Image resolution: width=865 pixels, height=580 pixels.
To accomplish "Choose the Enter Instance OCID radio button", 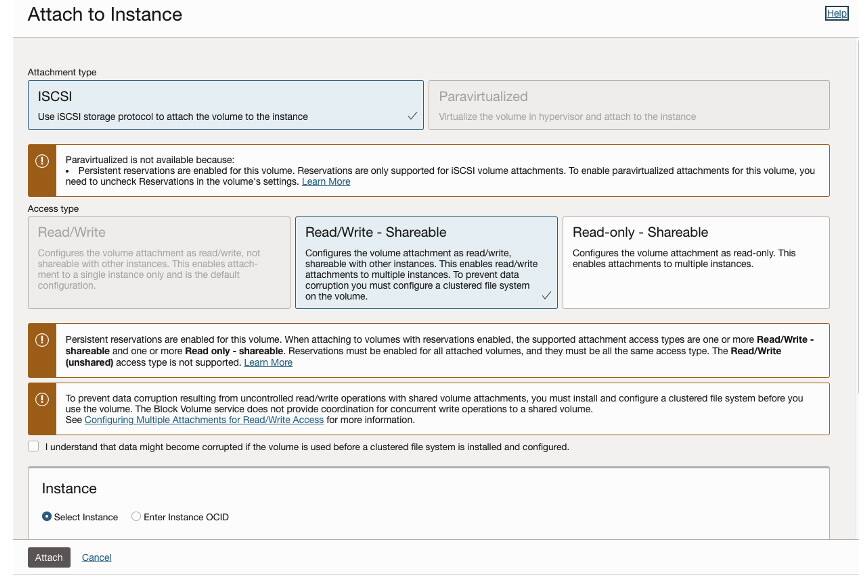I will (x=136, y=517).
